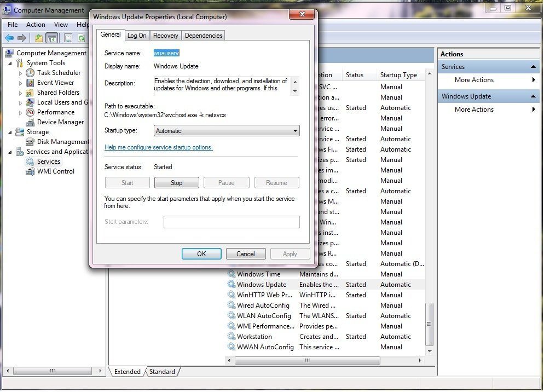Switch to the Dependencies tab
This screenshot has width=544, height=392.
[204, 36]
